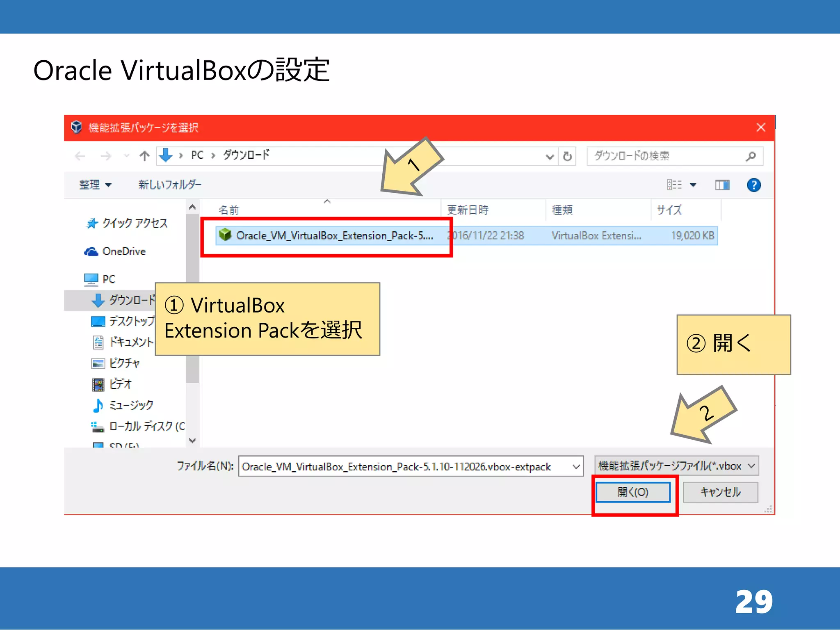Select ダウンロード in the navigation tree

132,300
